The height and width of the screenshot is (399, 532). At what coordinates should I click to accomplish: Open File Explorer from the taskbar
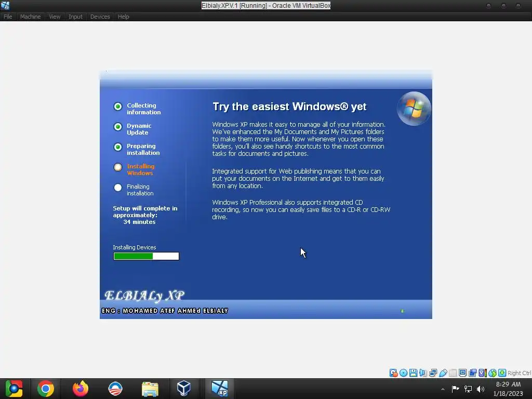150,389
